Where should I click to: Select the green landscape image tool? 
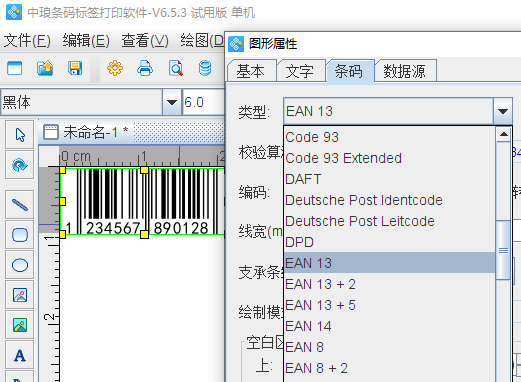click(20, 325)
